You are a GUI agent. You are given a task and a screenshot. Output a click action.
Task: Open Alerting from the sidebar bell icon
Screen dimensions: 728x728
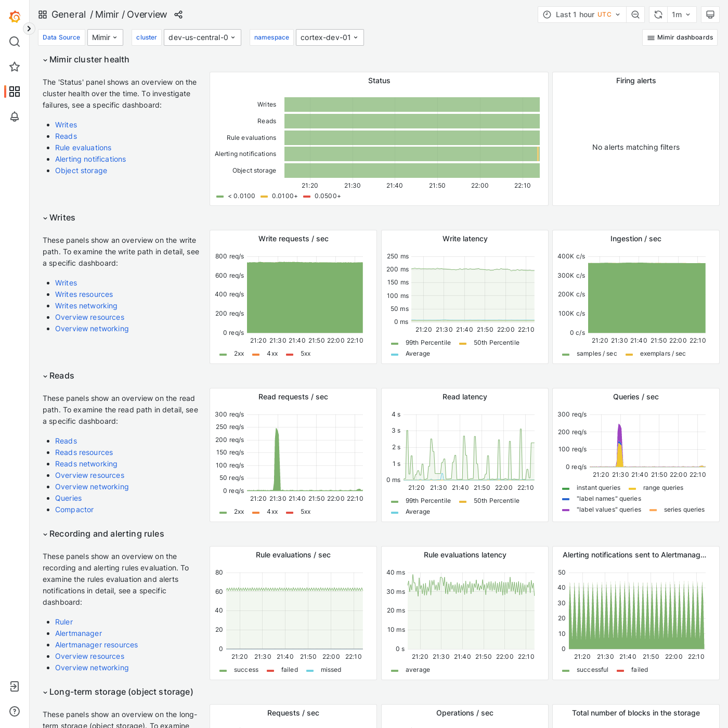tap(14, 116)
